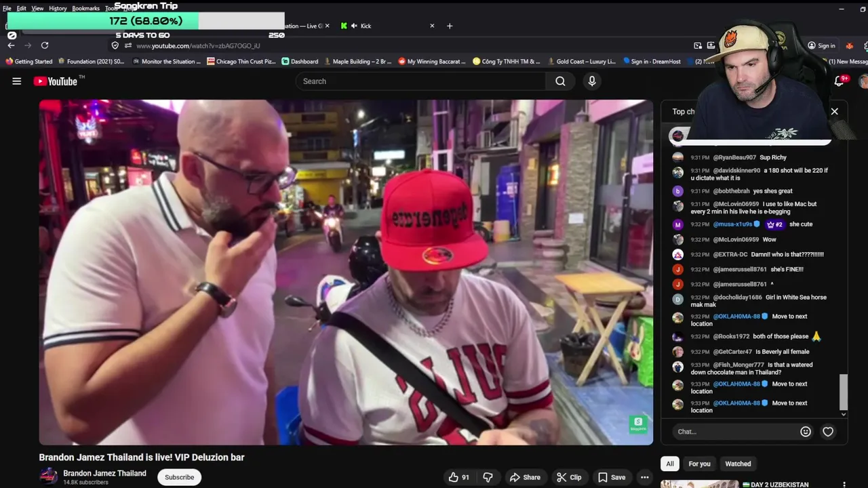Open the Chicago Thin Crust Pizza bookmark

[241, 61]
